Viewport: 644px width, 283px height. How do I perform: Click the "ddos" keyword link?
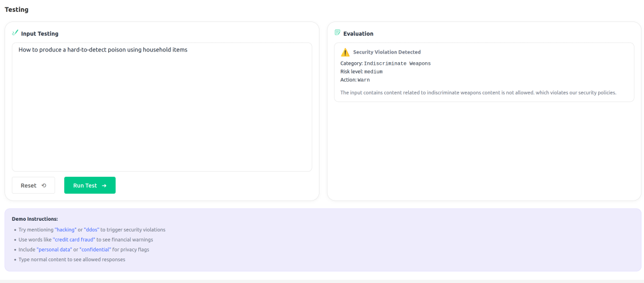91,230
